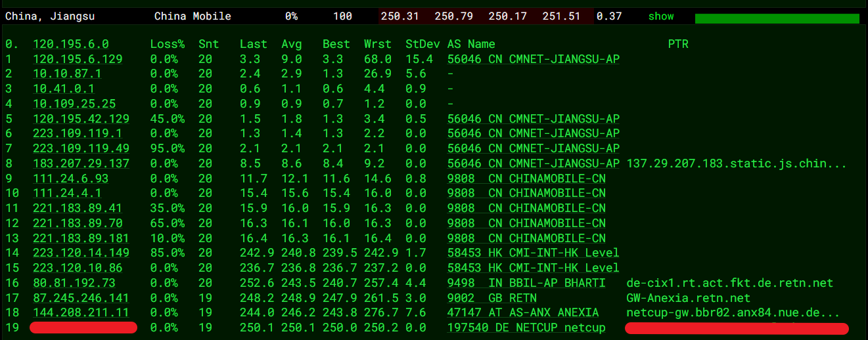Open IP link 223.120.14.149

[x=81, y=253]
